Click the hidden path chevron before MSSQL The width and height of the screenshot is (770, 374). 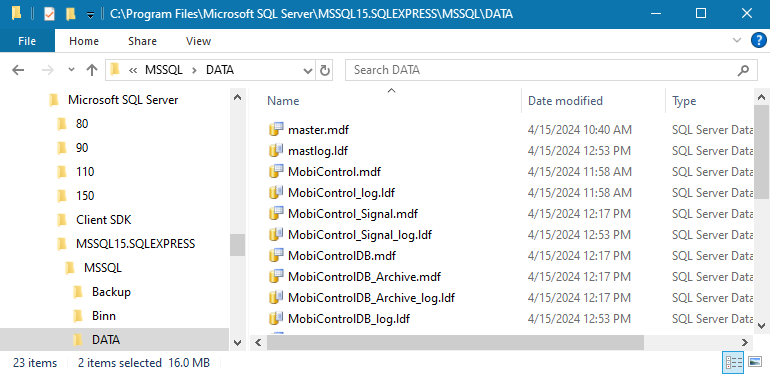click(x=133, y=70)
